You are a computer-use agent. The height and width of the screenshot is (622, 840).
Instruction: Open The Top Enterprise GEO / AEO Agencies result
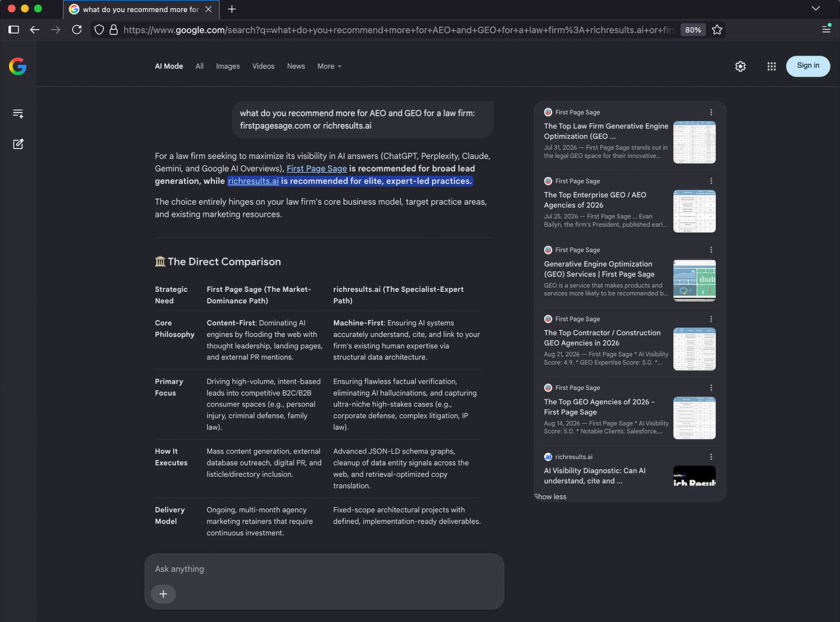(595, 200)
